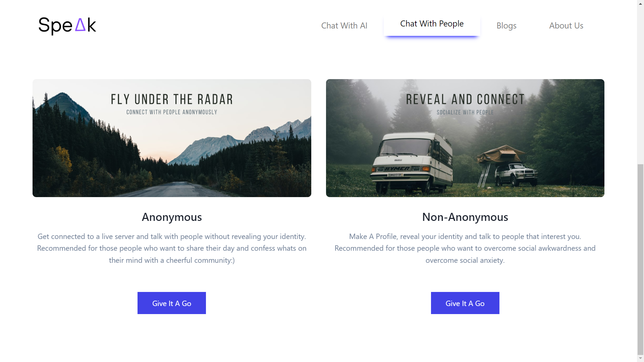Select the Non-Anonymous heading
This screenshot has height=362, width=644.
tap(465, 217)
